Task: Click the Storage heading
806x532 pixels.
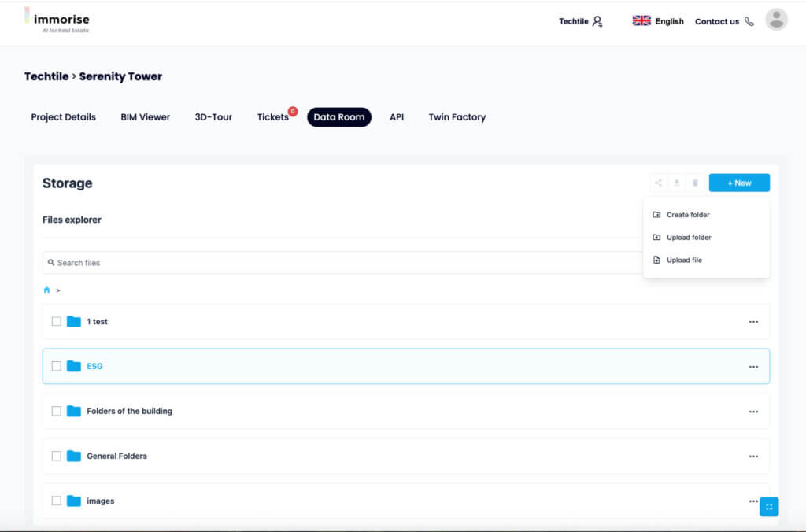Action: coord(68,183)
